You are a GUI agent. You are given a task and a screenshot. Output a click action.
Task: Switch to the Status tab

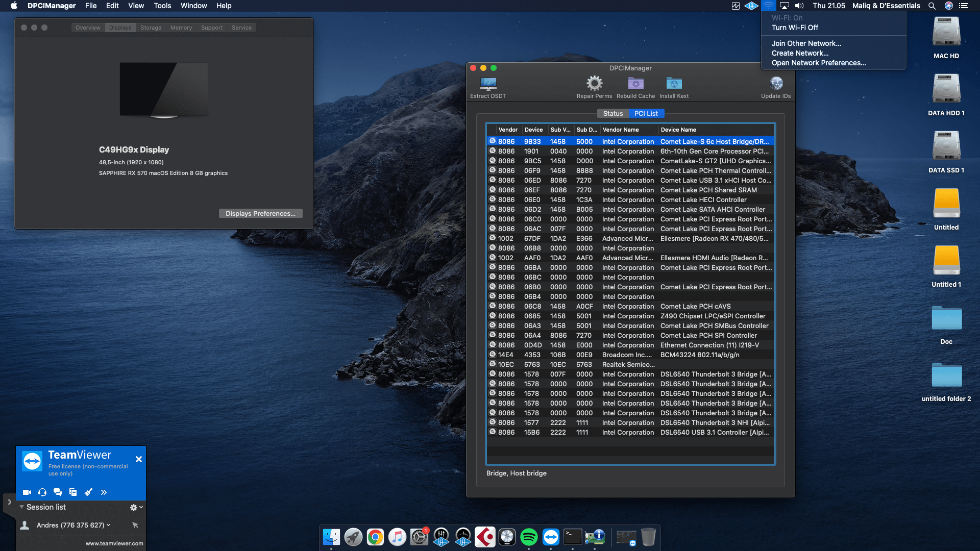point(612,113)
